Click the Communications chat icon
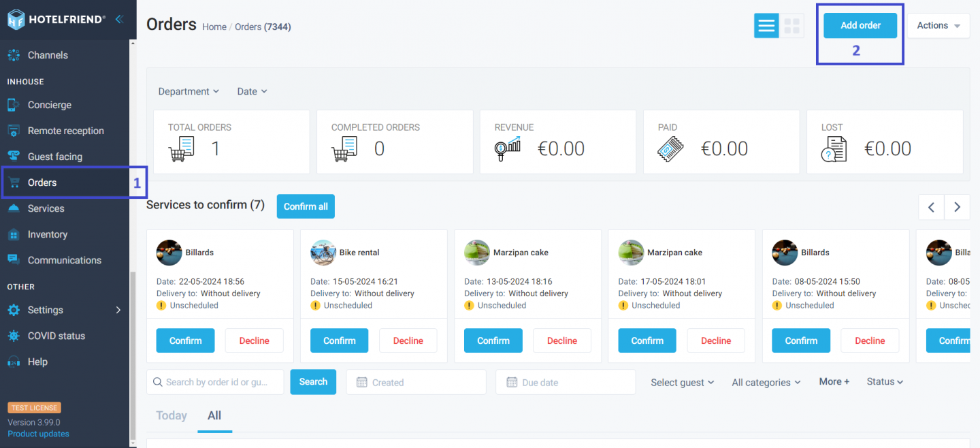 pos(13,259)
